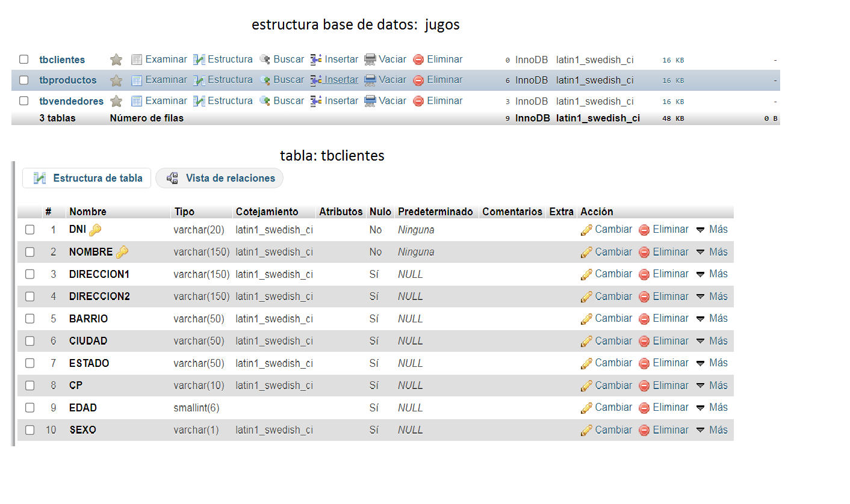The height and width of the screenshot is (504, 850).
Task: Click the key icon next to NOMBRE
Action: pyautogui.click(x=122, y=252)
